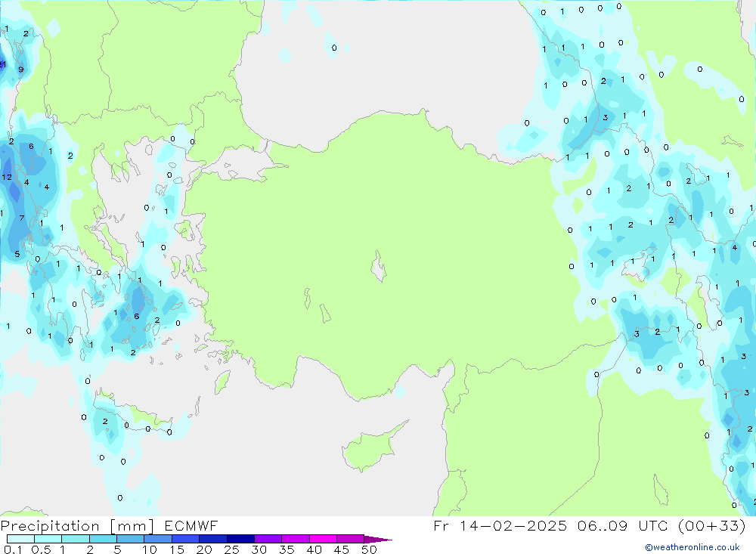Click the legend label '40'

tap(314, 549)
